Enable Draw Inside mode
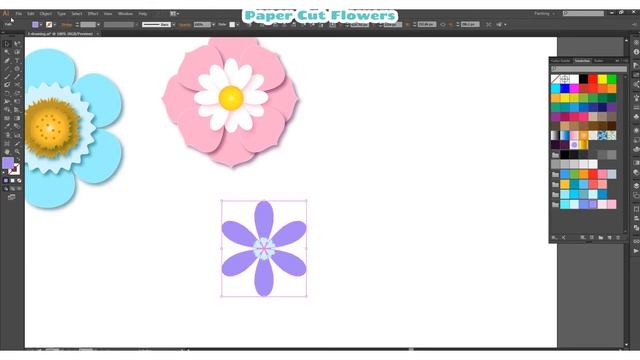The height and width of the screenshot is (360, 640). [x=19, y=189]
